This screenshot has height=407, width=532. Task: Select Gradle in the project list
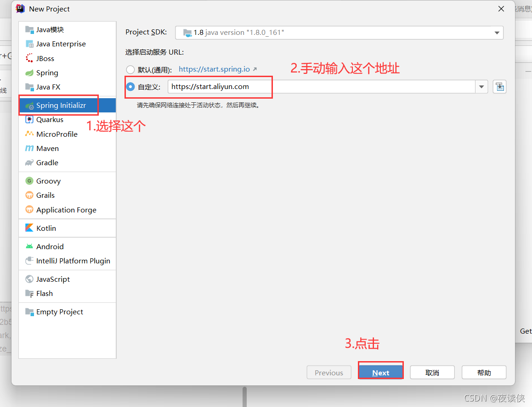coord(68,163)
